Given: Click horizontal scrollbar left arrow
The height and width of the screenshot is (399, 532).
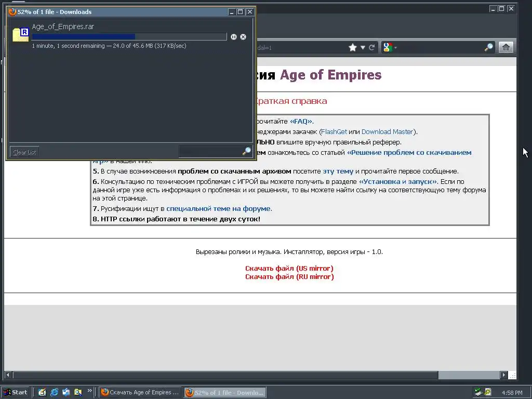Looking at the screenshot, I should [x=8, y=375].
